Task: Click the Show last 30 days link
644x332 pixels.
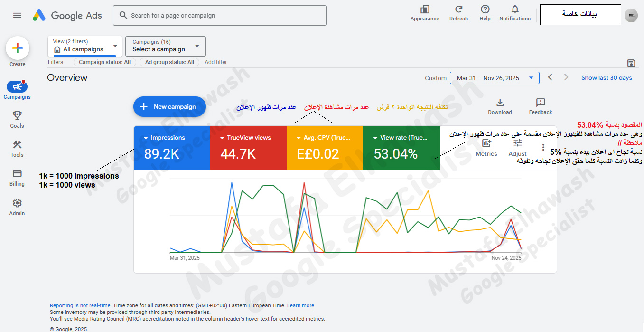Action: point(607,78)
